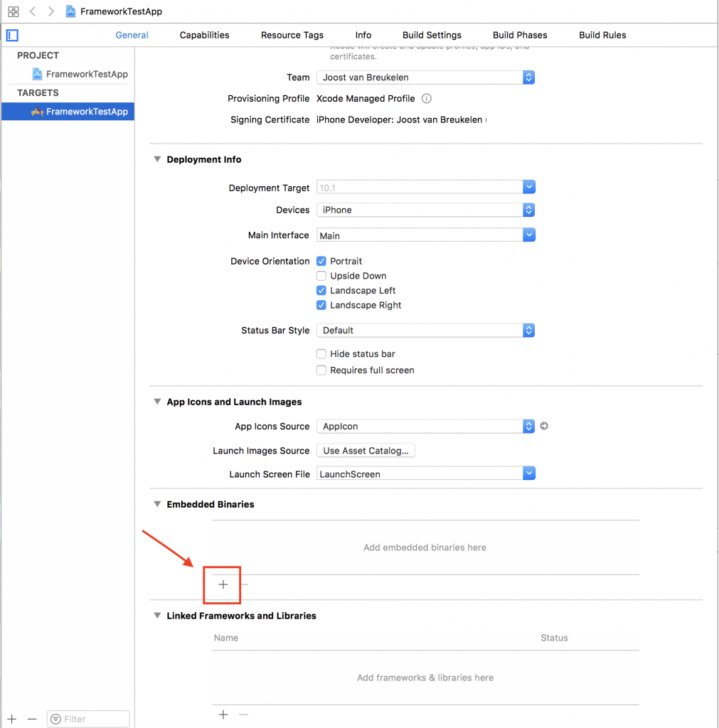Viewport: 719px width, 728px height.
Task: Open the Build Rules tab
Action: 602,36
